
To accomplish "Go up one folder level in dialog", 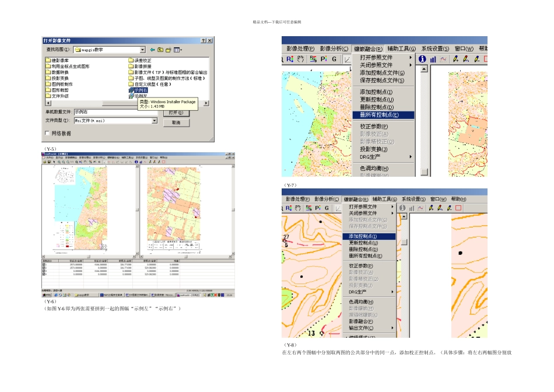I will [160, 50].
